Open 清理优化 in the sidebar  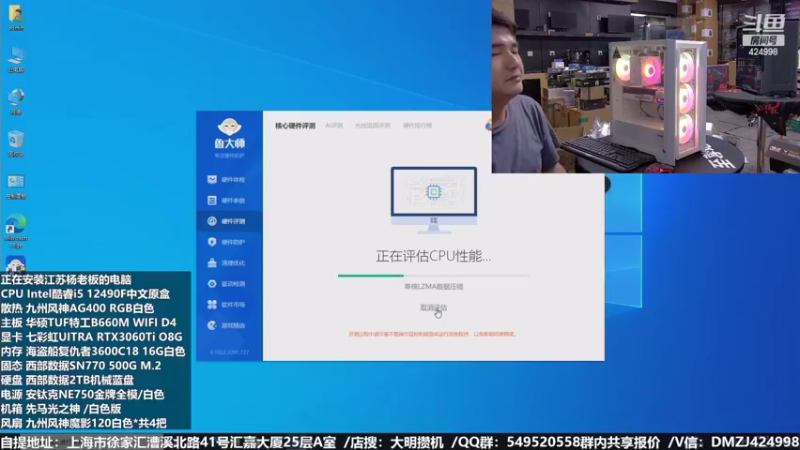coord(229,263)
